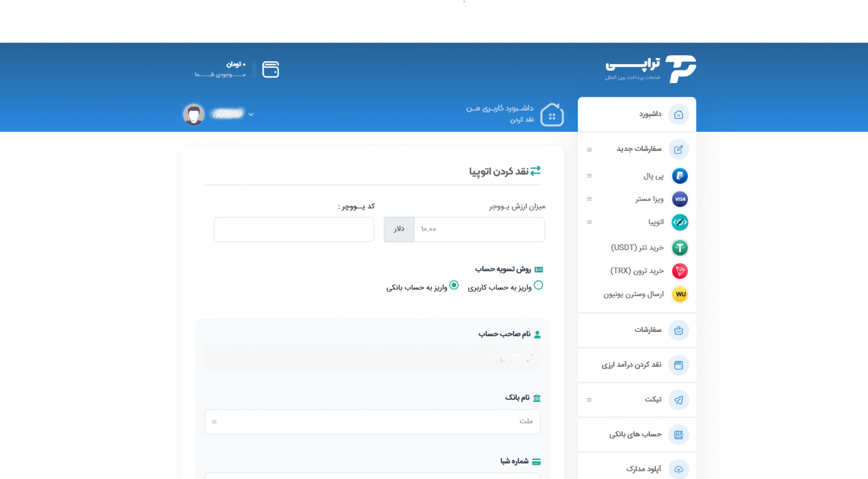
Task: Click the داشبورد sidebar house icon
Action: tap(679, 114)
